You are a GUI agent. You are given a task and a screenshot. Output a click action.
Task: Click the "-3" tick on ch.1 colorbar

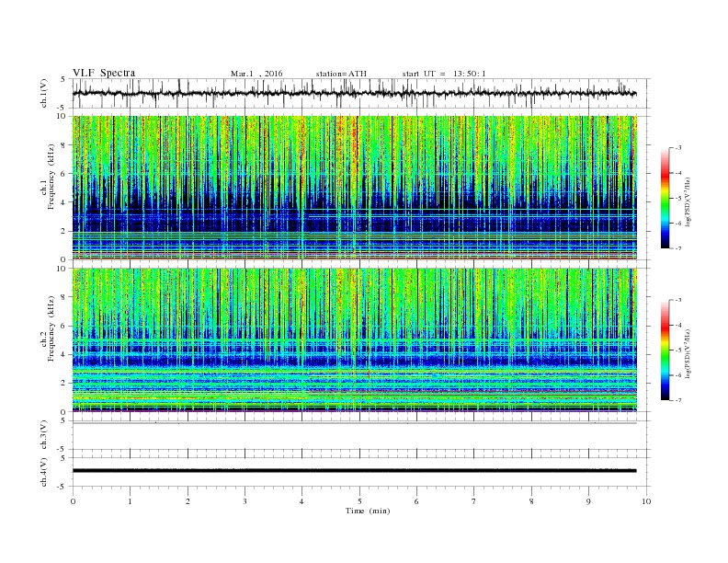[x=678, y=148]
